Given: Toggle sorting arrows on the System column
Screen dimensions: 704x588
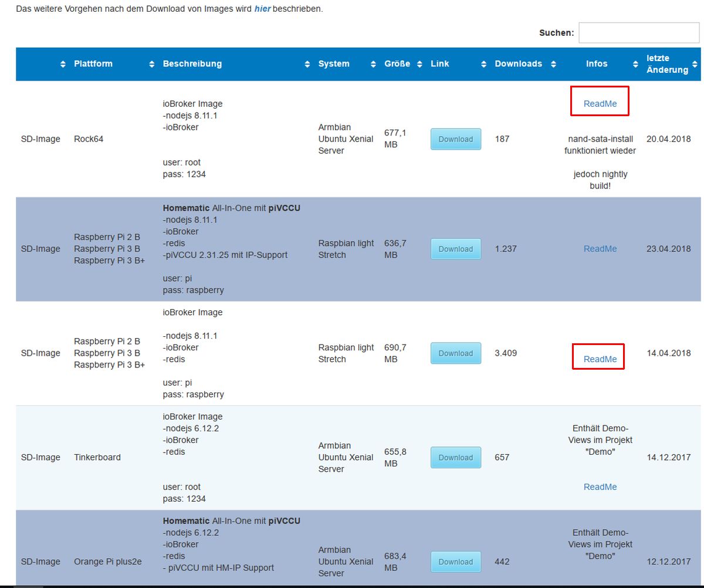Looking at the screenshot, I should point(374,64).
